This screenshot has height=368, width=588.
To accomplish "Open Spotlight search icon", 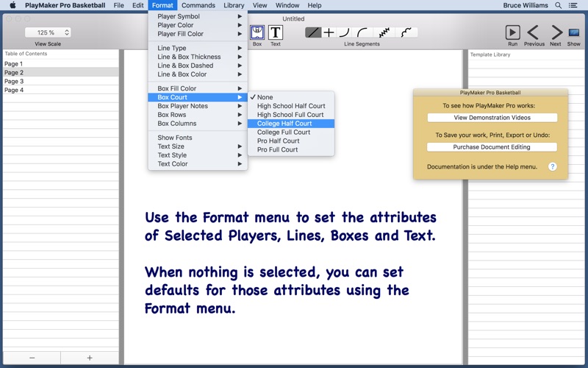I will (x=559, y=5).
